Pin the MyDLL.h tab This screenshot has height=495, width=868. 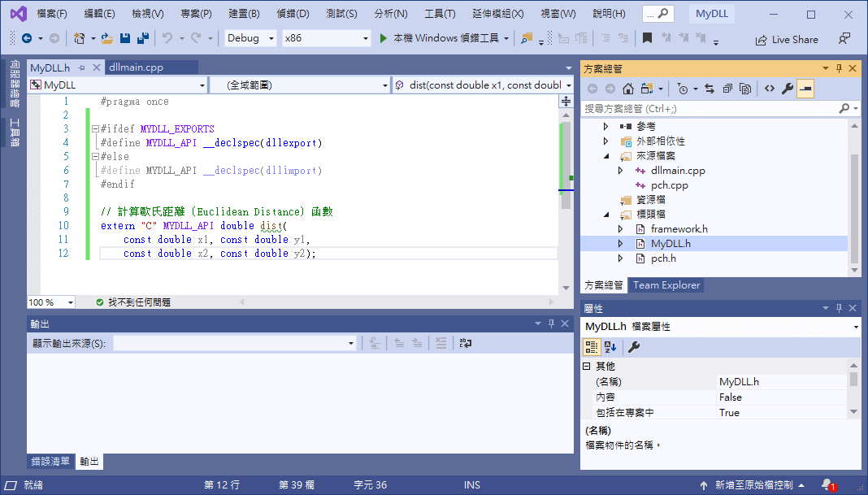pos(81,67)
